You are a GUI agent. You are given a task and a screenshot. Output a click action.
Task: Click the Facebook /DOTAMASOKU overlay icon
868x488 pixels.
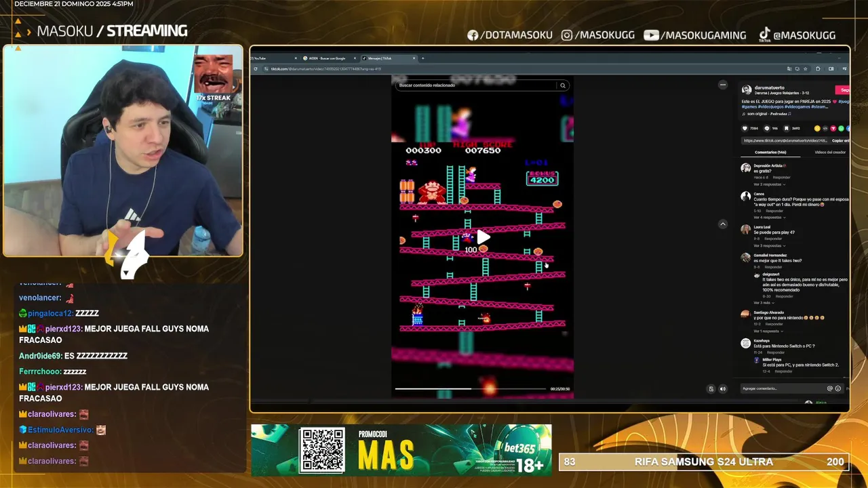[x=473, y=35]
